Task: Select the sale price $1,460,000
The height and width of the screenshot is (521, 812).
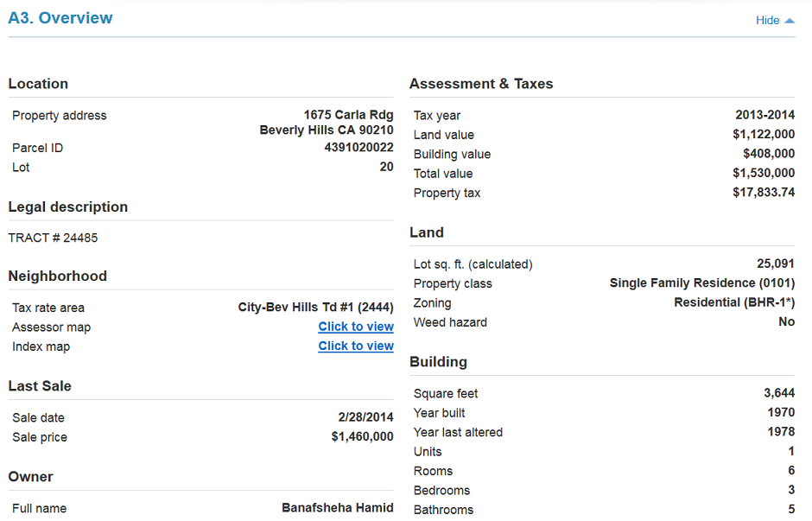Action: 364,436
